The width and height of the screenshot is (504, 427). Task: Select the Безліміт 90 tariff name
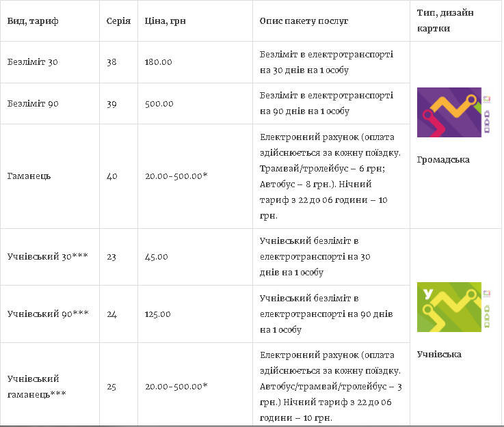tap(33, 104)
